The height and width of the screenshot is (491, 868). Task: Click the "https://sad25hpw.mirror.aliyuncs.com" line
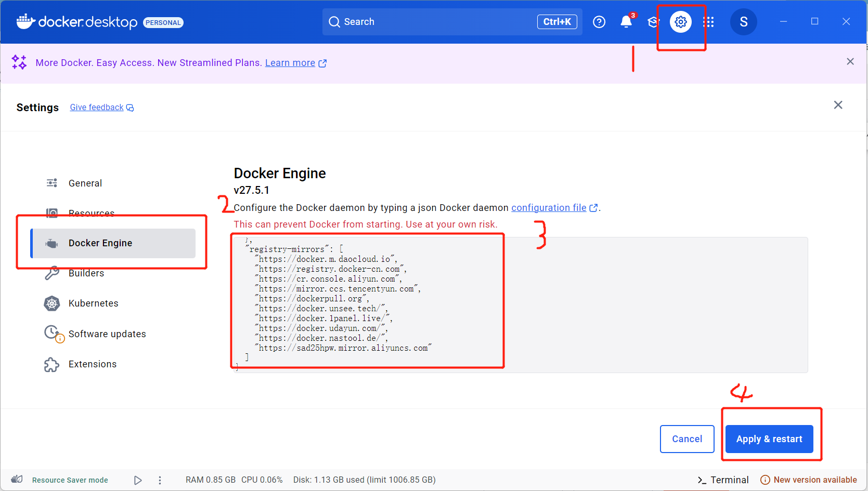coord(343,348)
